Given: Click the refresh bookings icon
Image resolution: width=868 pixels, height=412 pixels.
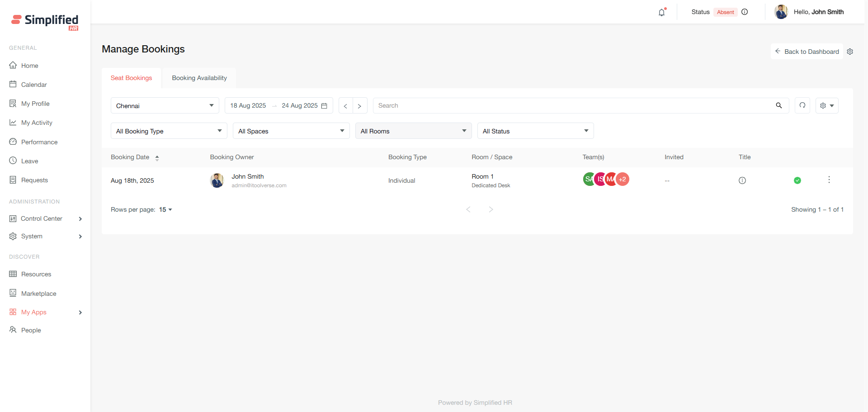Looking at the screenshot, I should click(x=802, y=105).
